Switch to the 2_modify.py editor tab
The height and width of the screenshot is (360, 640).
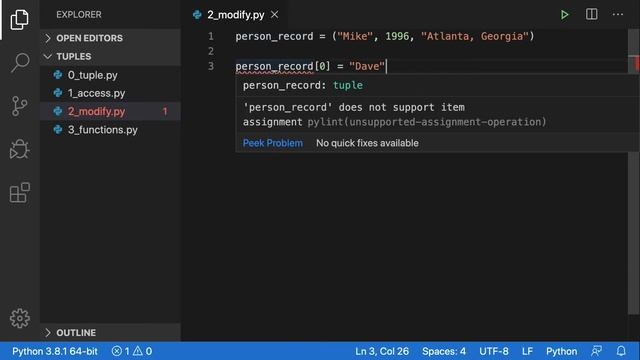click(235, 15)
